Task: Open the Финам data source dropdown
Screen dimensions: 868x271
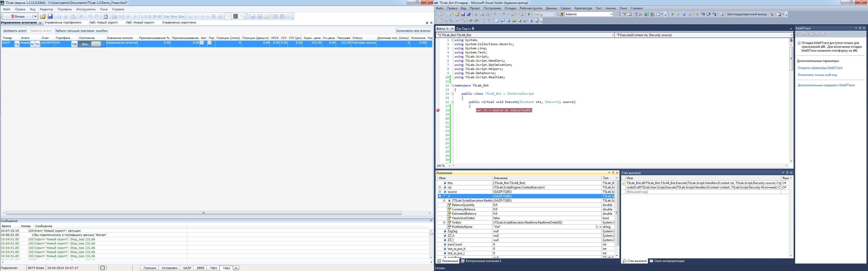Action: [x=35, y=16]
